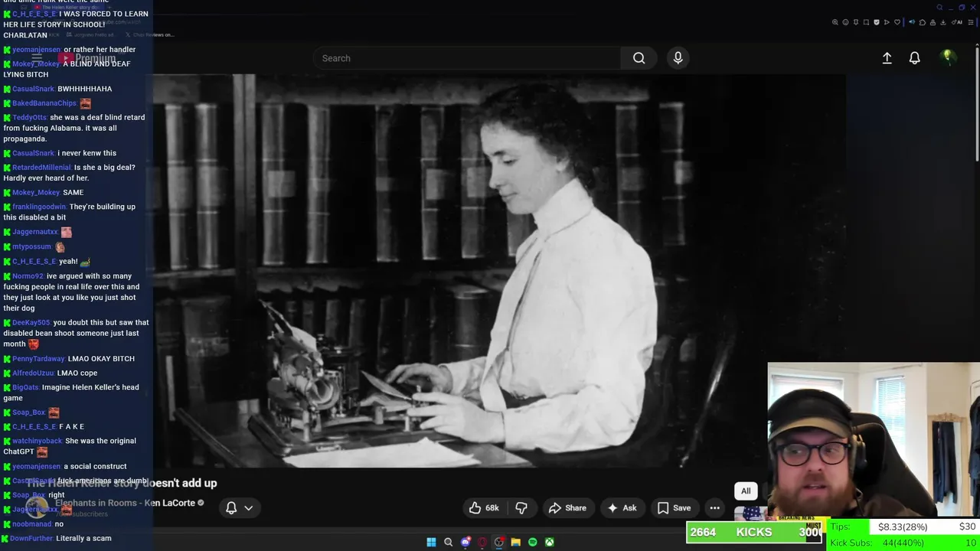Screen dimensions: 980x551
Task: Click the Helen Keller video title text
Action: [x=122, y=483]
